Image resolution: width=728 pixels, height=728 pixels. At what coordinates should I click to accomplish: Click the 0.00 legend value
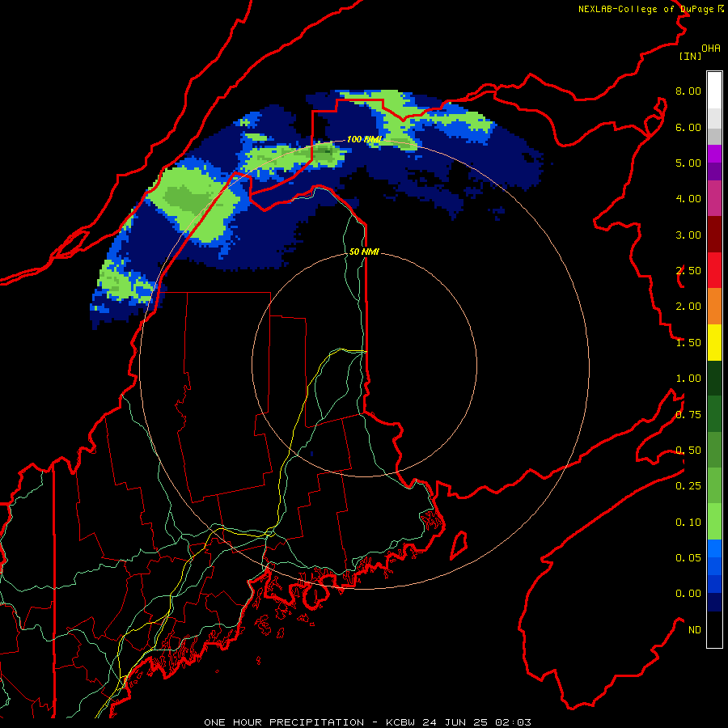click(688, 594)
